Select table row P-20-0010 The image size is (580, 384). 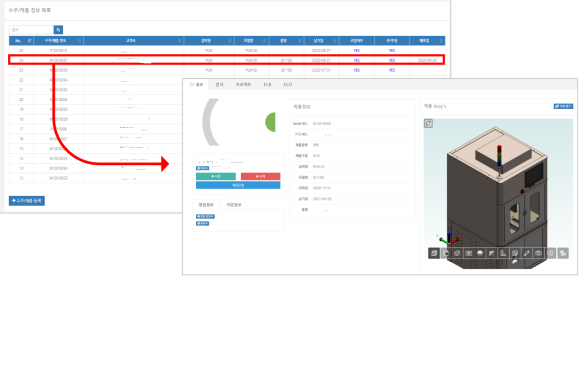(227, 50)
